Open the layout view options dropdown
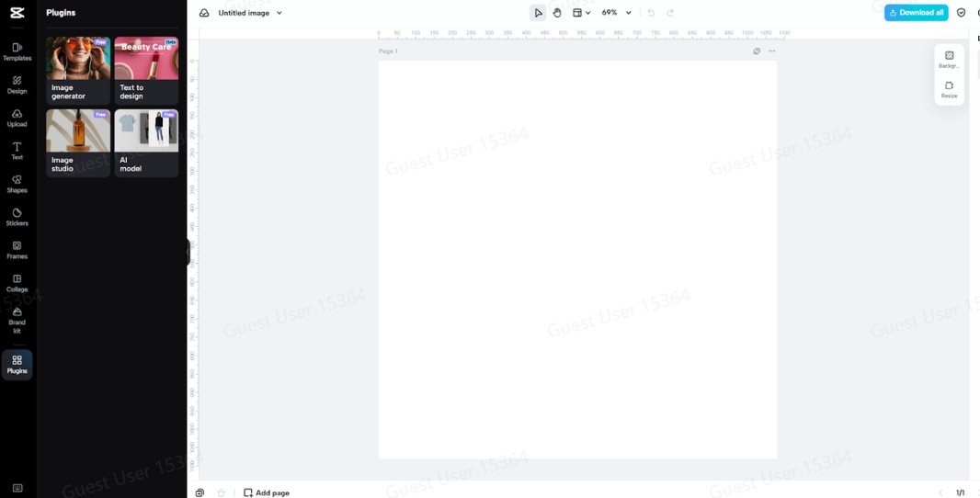 [582, 13]
